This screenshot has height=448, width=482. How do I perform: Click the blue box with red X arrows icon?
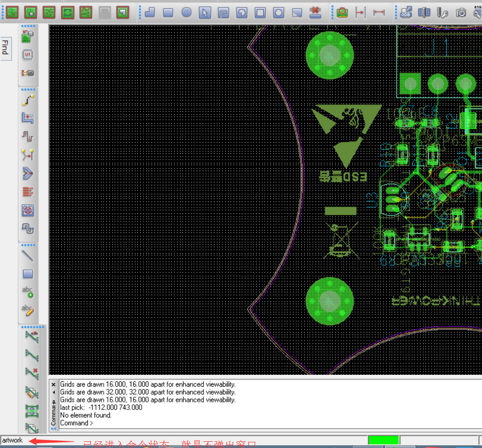click(28, 210)
